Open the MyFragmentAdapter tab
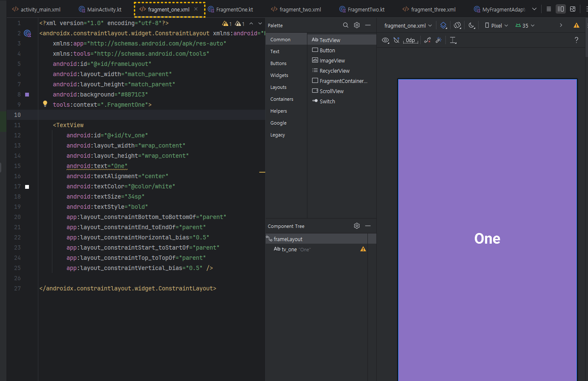Viewport: 588px width, 381px height. click(499, 9)
